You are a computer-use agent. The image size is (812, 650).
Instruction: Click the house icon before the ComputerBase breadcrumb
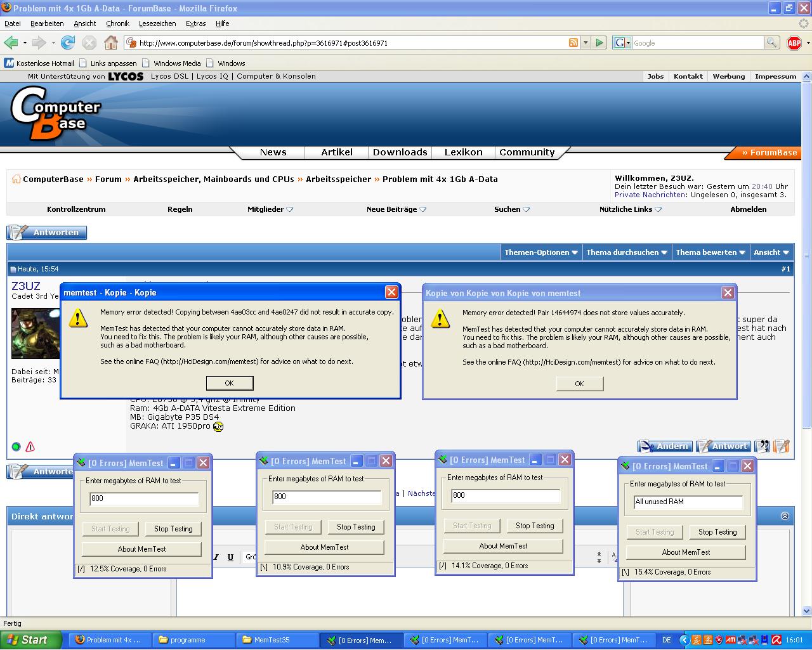[x=16, y=179]
